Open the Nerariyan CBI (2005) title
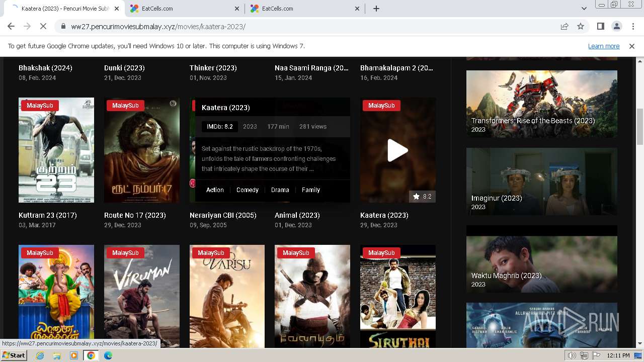This screenshot has width=644, height=362. 223,215
